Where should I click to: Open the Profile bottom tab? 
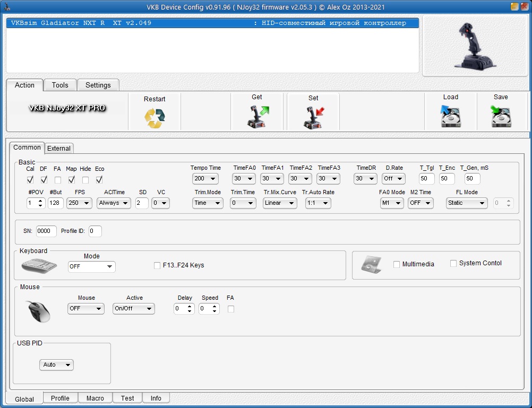pyautogui.click(x=60, y=398)
